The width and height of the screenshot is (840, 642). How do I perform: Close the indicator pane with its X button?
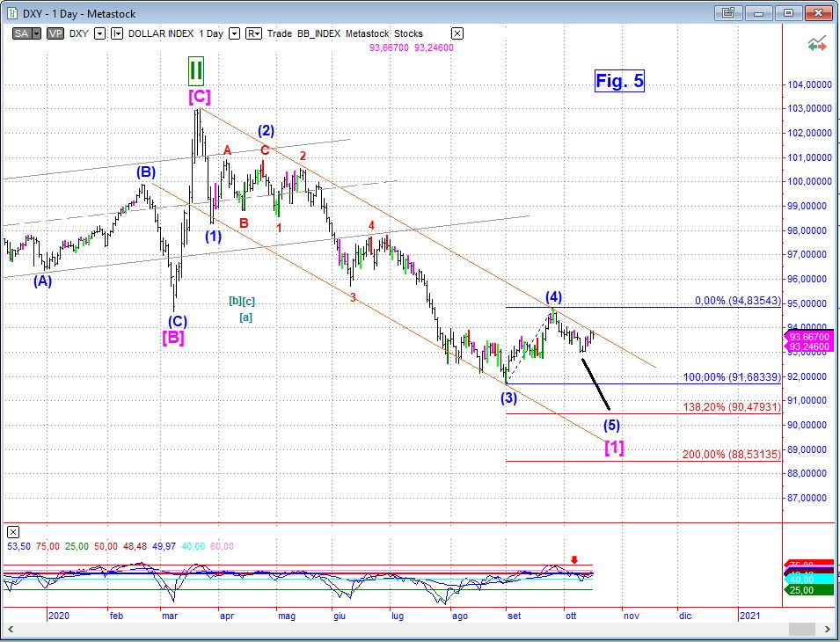[13, 532]
